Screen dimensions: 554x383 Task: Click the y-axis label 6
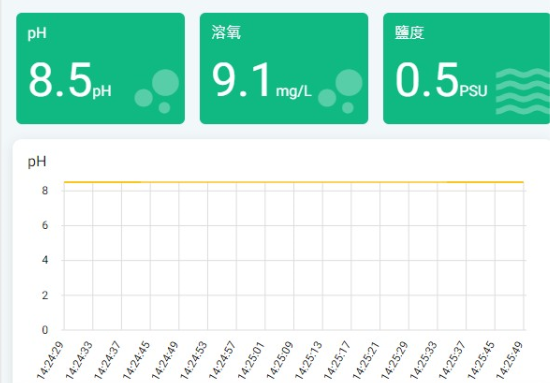click(x=45, y=225)
